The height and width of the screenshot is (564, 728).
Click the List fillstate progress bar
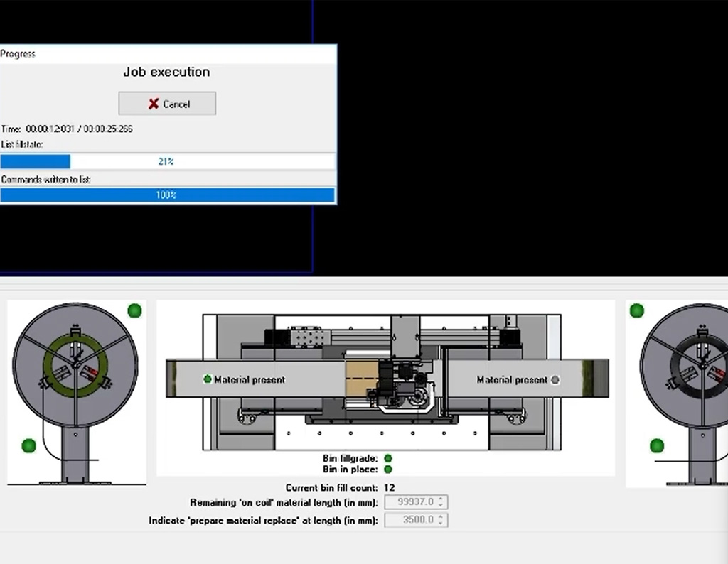(x=167, y=161)
